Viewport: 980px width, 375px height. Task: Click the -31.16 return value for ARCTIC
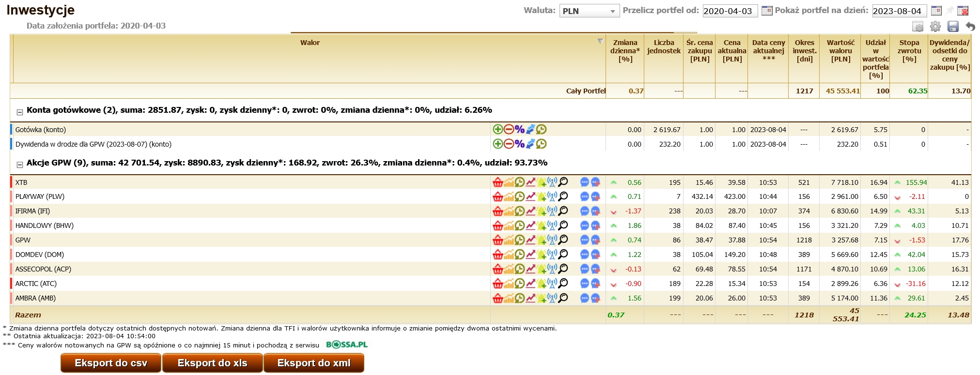pos(916,284)
